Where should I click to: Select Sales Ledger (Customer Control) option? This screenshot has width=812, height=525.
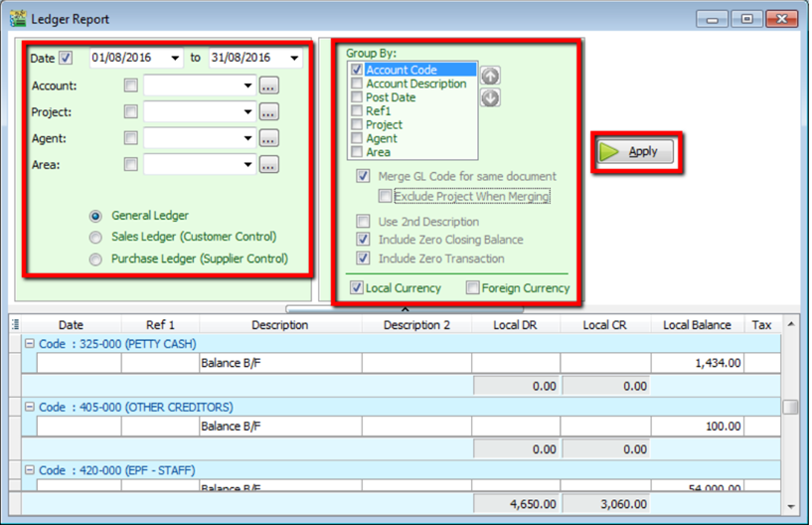point(95,238)
